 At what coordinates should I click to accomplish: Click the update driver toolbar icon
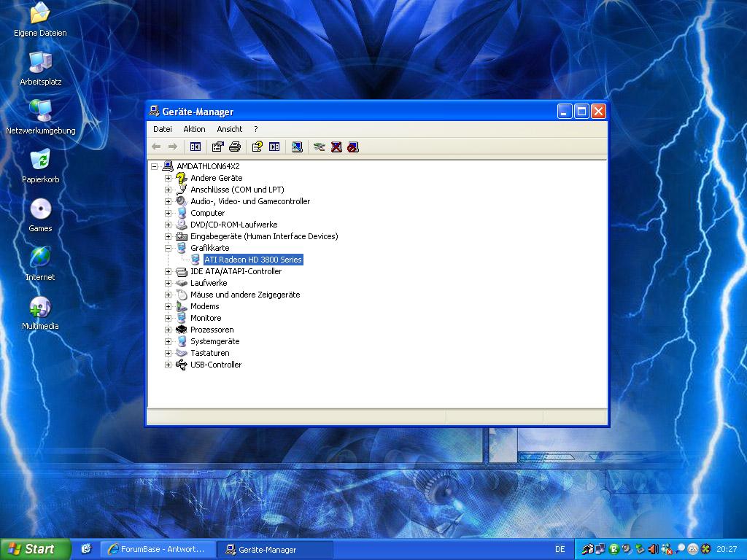pyautogui.click(x=320, y=147)
